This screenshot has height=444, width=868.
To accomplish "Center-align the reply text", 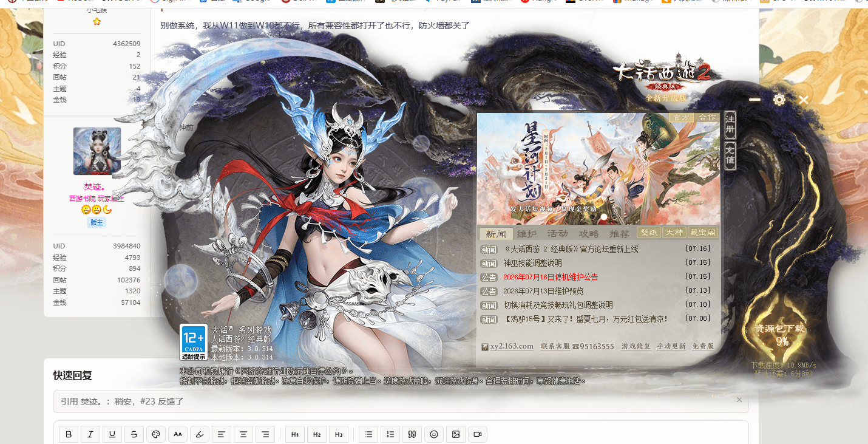I will coord(243,434).
